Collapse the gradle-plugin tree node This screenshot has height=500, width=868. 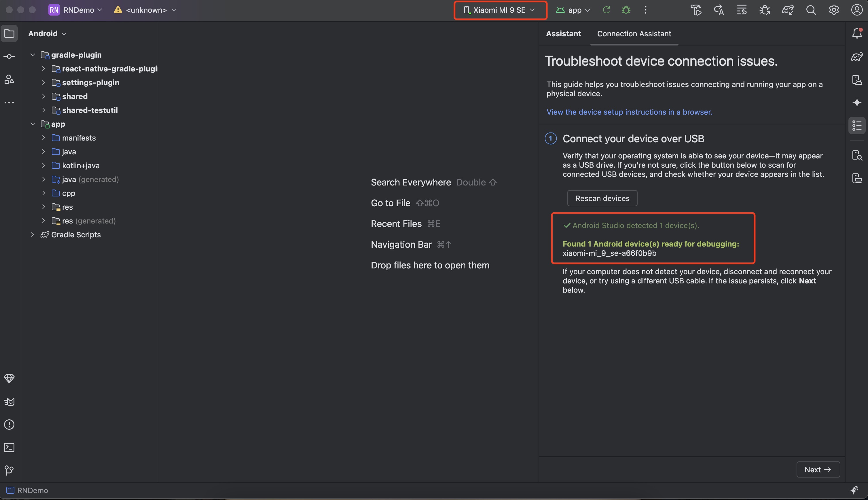tap(33, 55)
